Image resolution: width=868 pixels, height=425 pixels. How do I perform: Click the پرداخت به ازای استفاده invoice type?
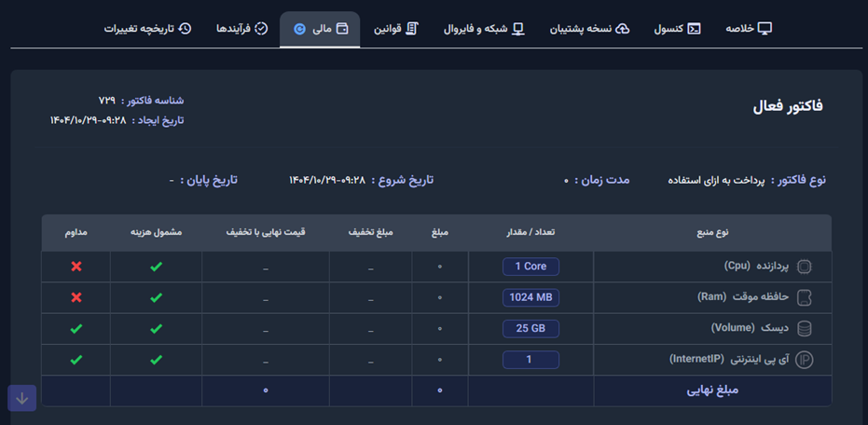click(x=717, y=181)
